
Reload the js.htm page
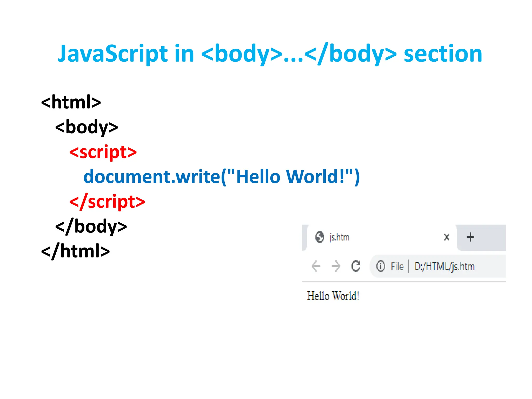tap(356, 266)
